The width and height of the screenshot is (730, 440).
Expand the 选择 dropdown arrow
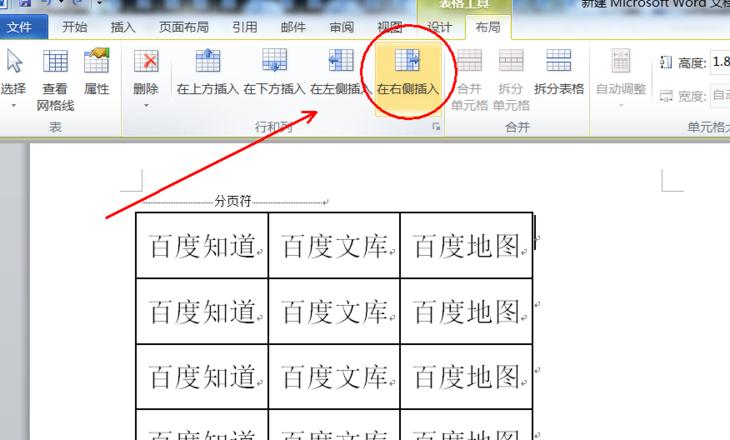14,106
